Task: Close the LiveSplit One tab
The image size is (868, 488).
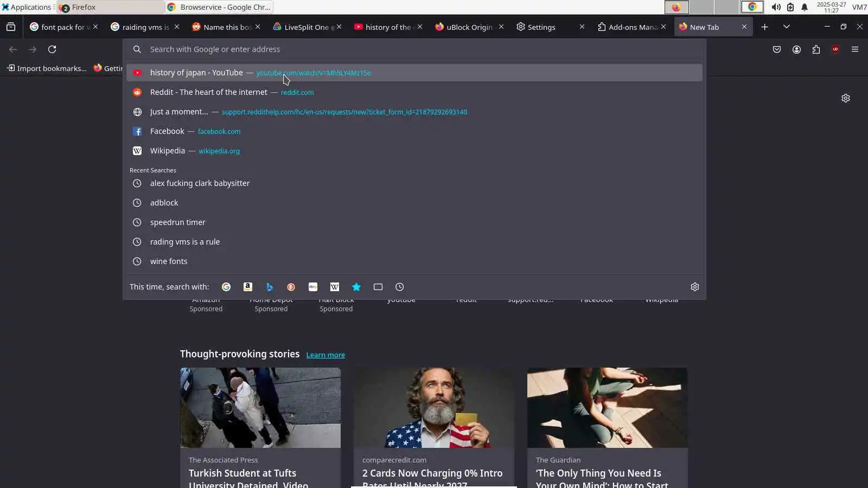Action: pos(339,27)
